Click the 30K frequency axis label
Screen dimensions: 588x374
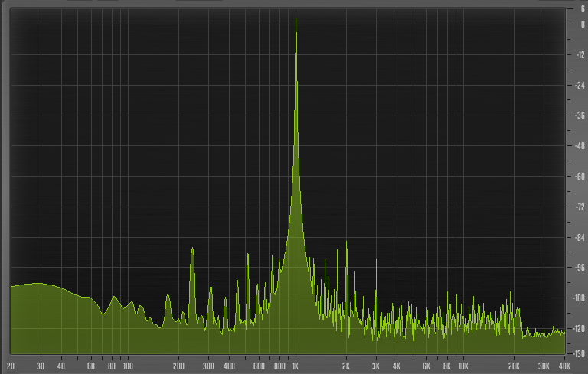click(x=544, y=366)
